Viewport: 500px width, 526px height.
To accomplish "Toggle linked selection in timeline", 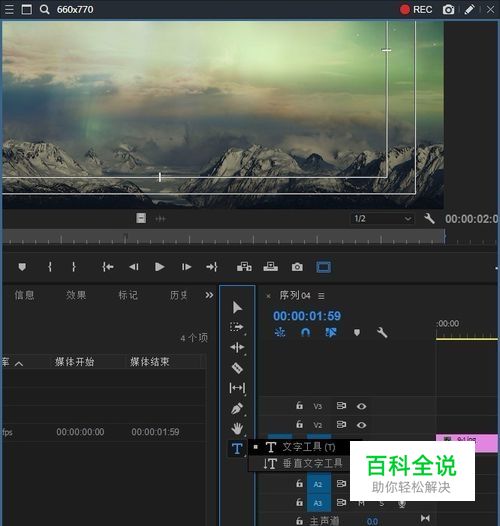I will click(x=331, y=332).
